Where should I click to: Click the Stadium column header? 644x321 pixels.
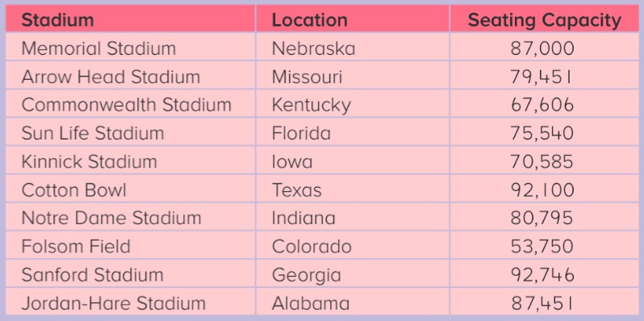[x=131, y=19]
